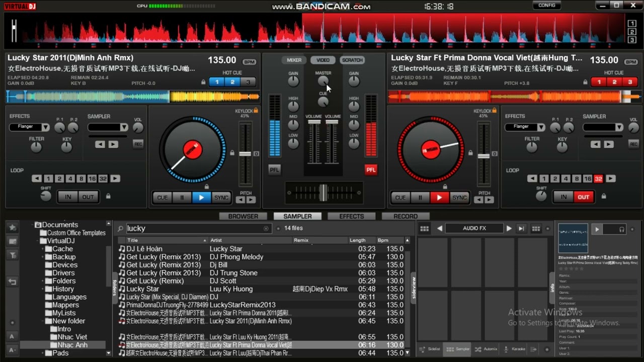Play the right deck
Image resolution: width=644 pixels, height=362 pixels.
click(x=439, y=198)
